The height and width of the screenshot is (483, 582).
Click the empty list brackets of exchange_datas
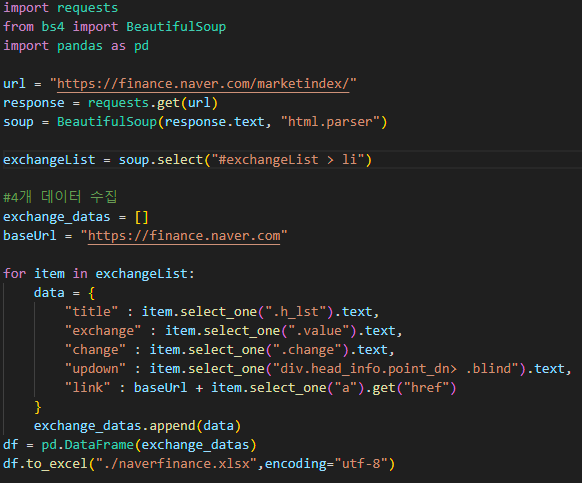pos(141,217)
